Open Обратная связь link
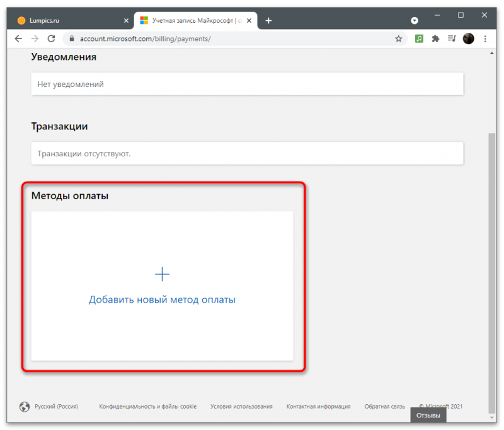This screenshot has width=504, height=430. point(385,407)
